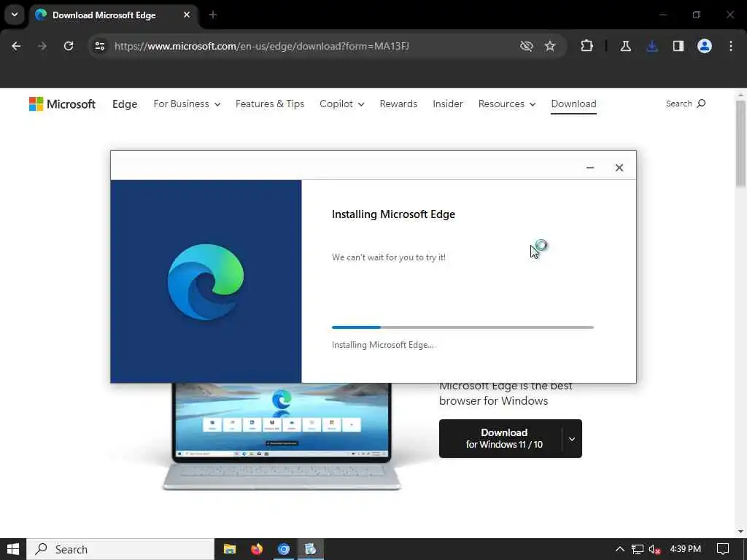The height and width of the screenshot is (560, 747).
Task: Open Features & Tips page
Action: 270,104
